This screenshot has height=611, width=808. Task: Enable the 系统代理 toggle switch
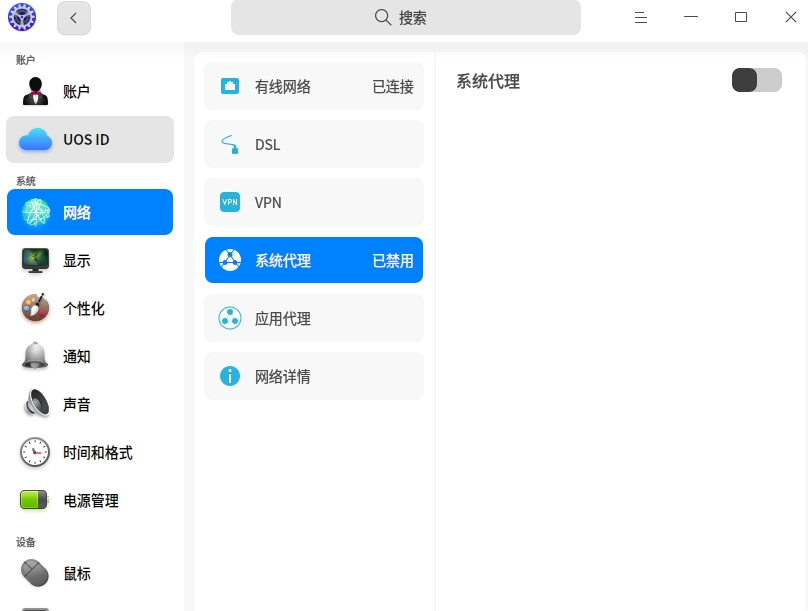click(756, 80)
